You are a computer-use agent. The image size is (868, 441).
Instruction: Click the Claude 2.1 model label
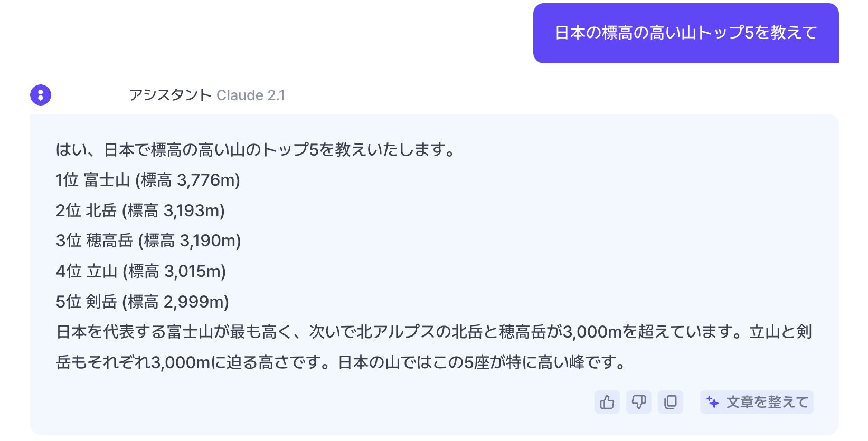[x=251, y=95]
